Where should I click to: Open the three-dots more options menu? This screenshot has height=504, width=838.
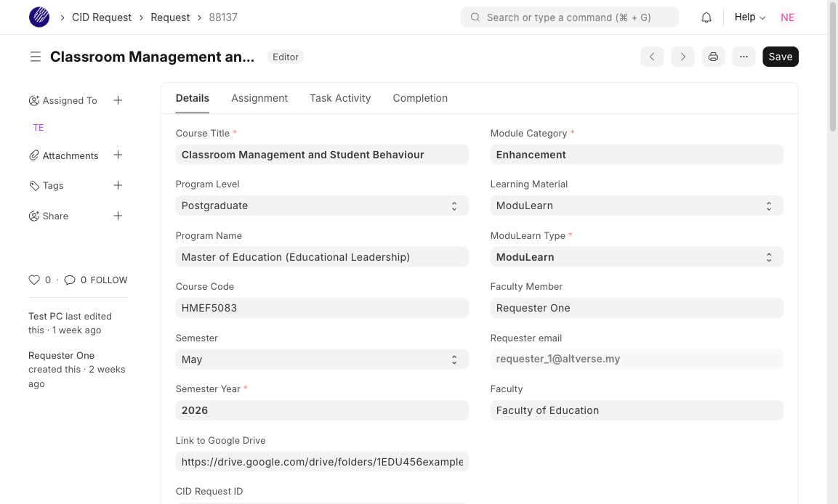click(744, 57)
